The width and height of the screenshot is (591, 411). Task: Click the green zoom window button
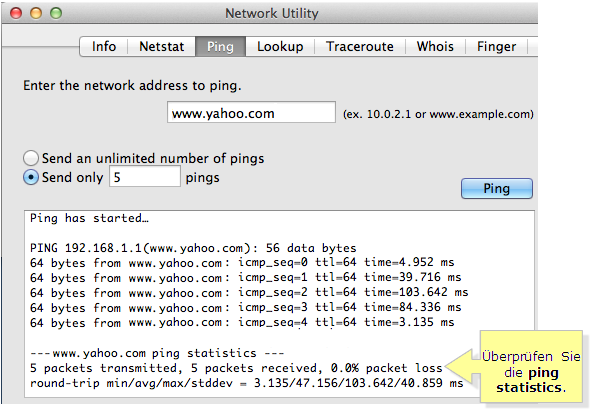click(56, 13)
